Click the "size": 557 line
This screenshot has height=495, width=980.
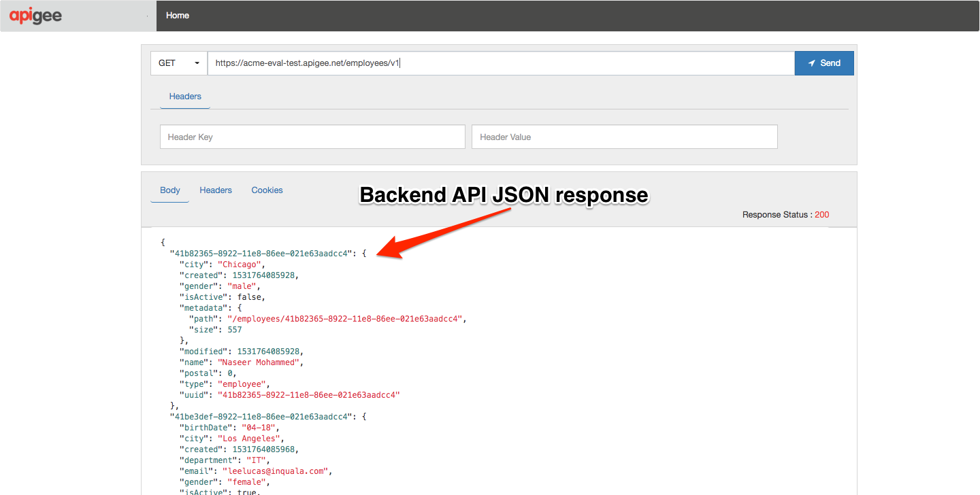point(215,330)
